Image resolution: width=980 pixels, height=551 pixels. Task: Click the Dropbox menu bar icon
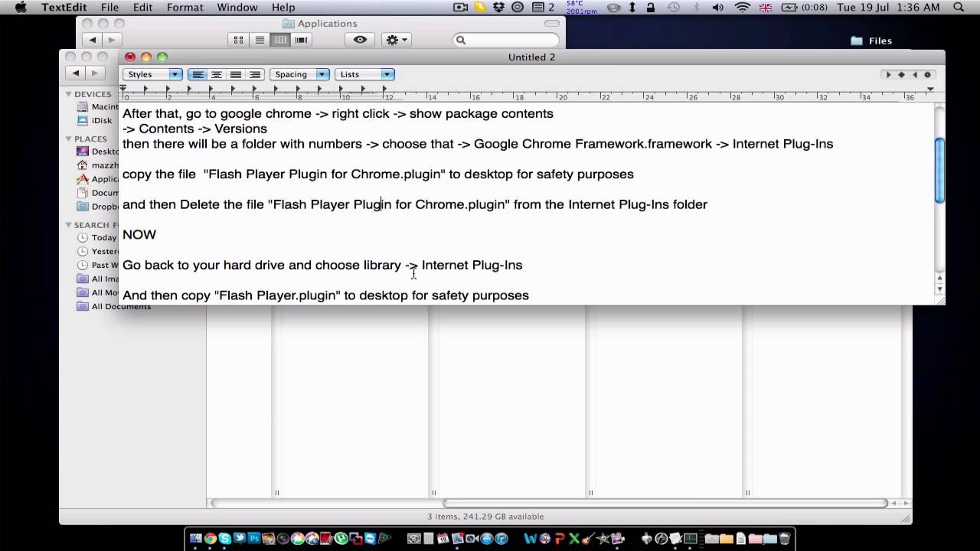point(499,8)
